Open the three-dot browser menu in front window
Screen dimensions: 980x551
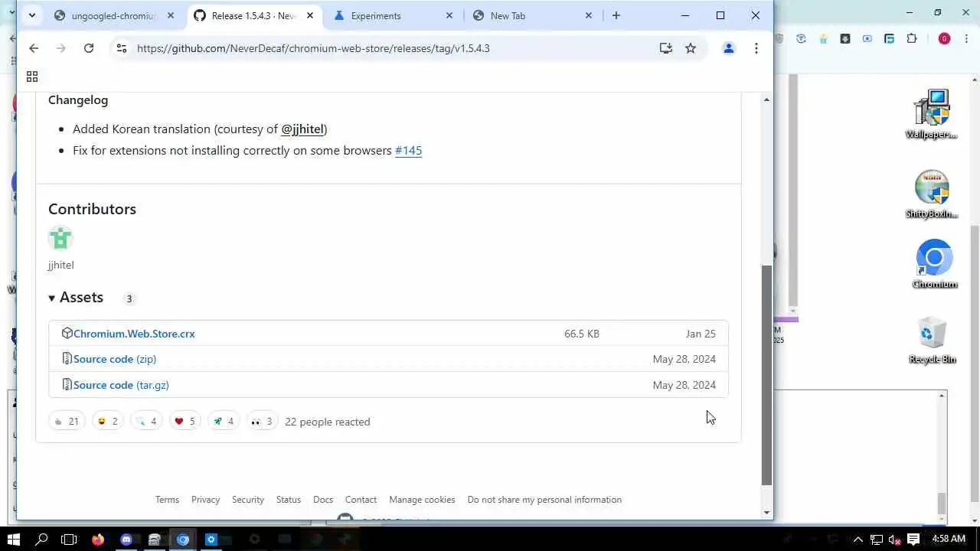tap(756, 48)
